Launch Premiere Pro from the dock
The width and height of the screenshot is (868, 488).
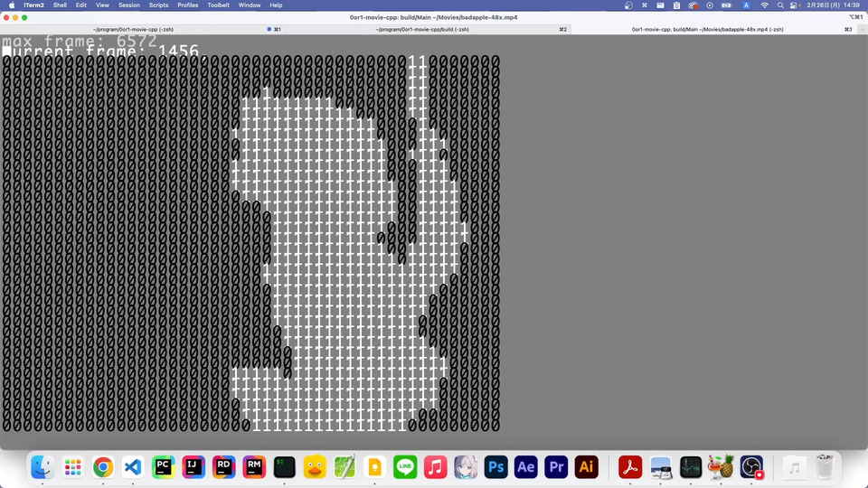click(556, 467)
